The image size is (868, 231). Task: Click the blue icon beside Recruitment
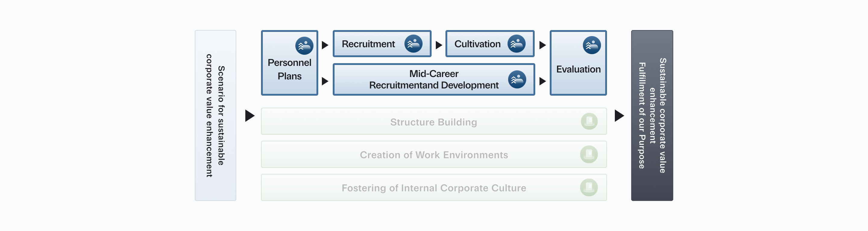(x=413, y=44)
